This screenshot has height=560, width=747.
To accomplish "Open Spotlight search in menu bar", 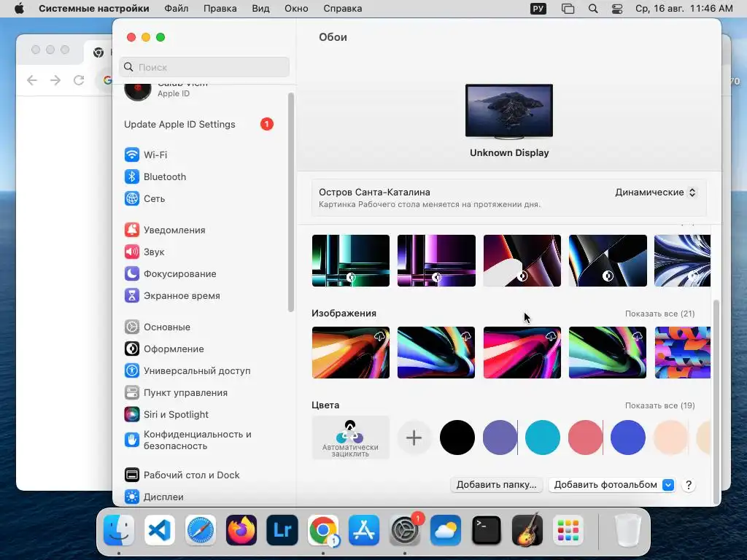I will click(593, 9).
